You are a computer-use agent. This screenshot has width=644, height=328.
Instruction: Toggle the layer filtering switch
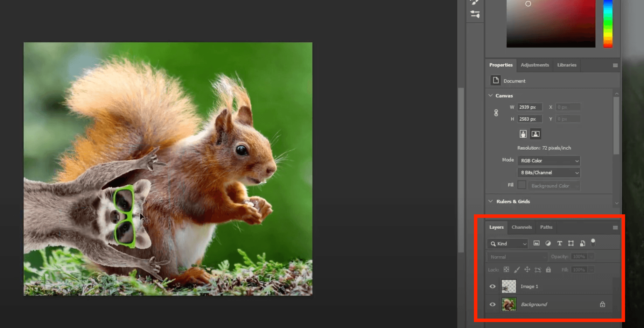click(x=593, y=242)
